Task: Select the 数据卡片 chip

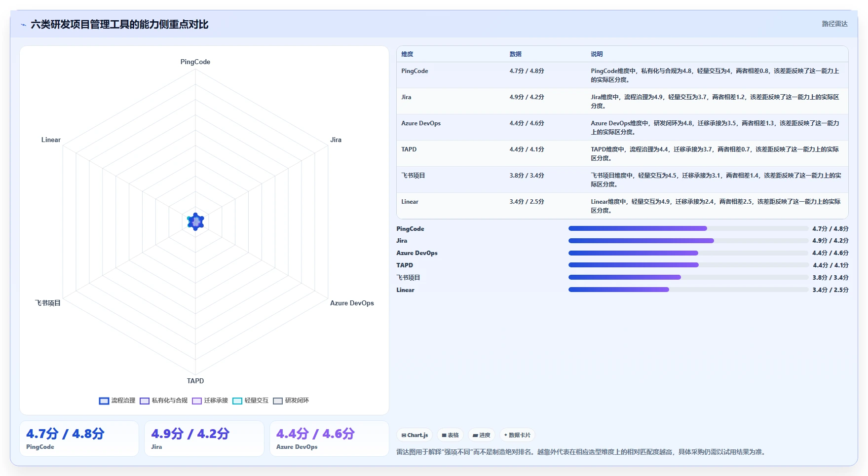Action: [517, 435]
